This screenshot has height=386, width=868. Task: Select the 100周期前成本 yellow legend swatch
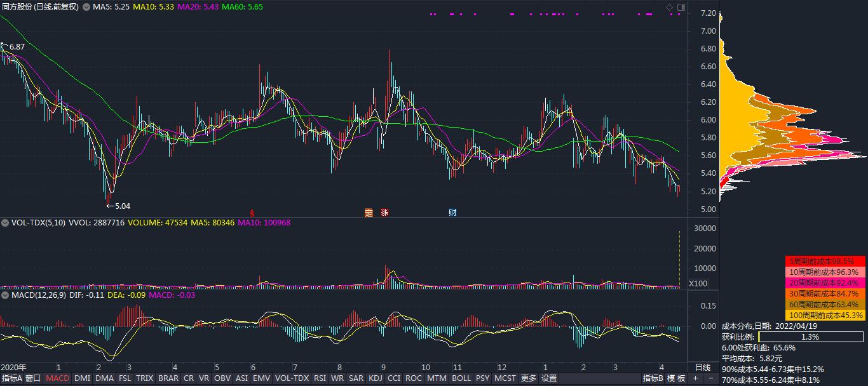click(826, 315)
